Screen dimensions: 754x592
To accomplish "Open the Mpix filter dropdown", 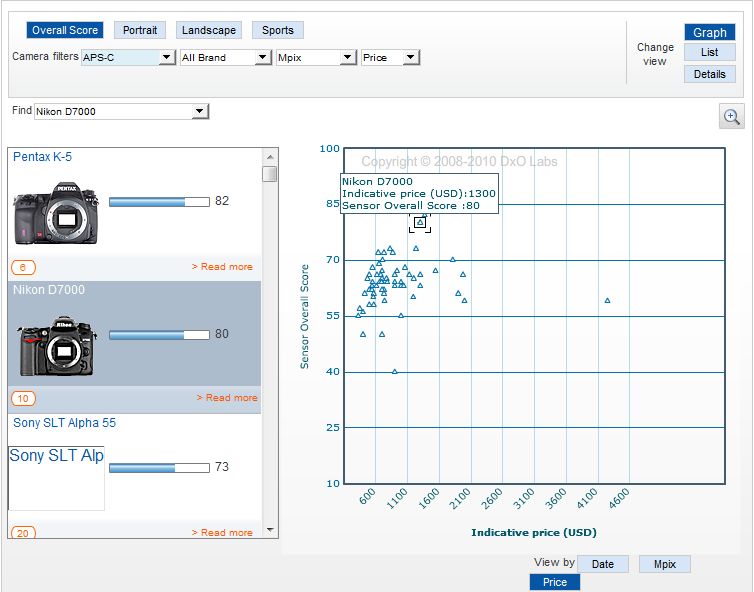I will pos(316,58).
